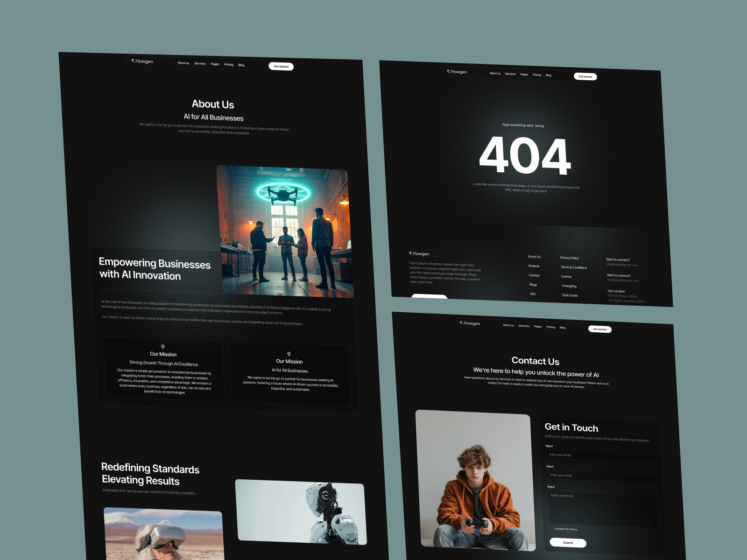Screen dimensions: 747x560
Task: Click the Flowgen logo on Contact Us page
Action: [x=470, y=323]
